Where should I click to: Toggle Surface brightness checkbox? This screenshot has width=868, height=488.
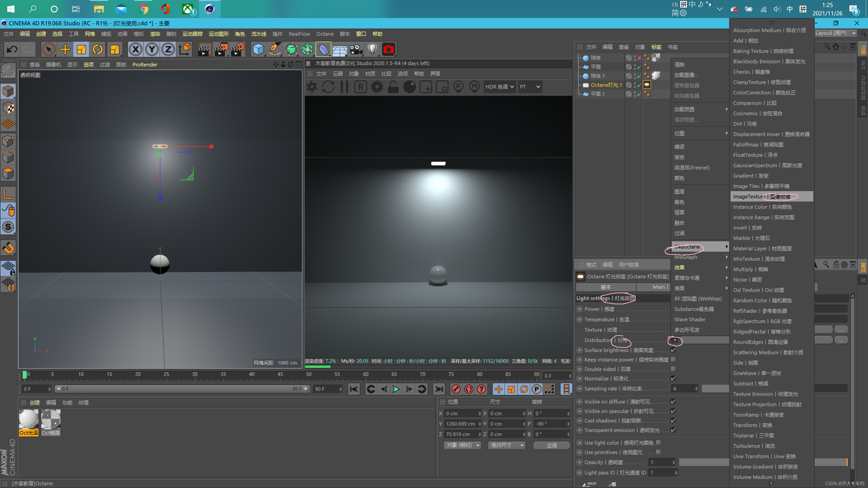click(673, 350)
